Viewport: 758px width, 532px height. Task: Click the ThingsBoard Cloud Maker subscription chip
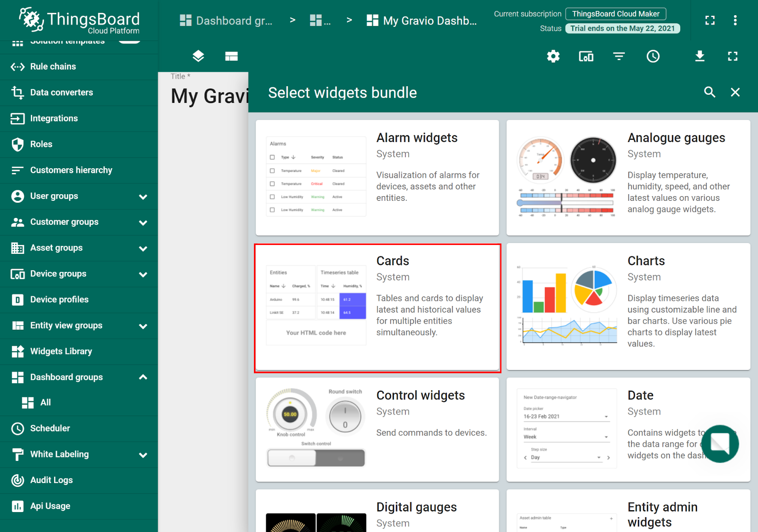[615, 14]
